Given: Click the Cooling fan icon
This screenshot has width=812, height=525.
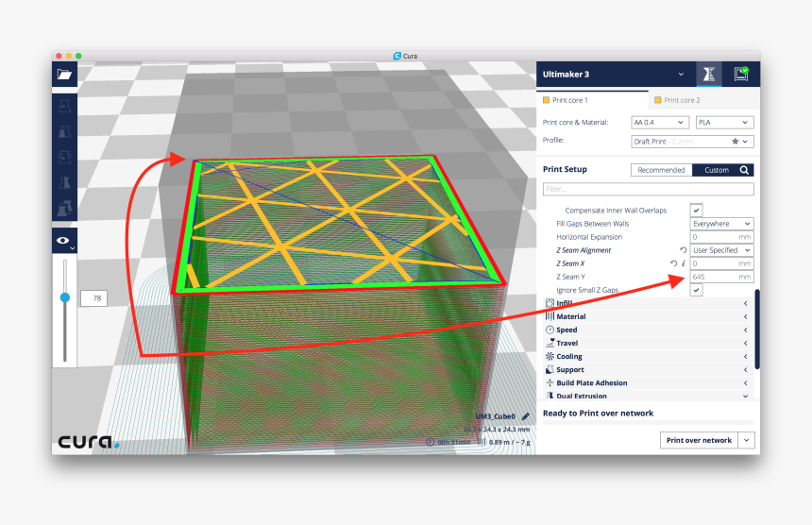Looking at the screenshot, I should pyautogui.click(x=550, y=356).
